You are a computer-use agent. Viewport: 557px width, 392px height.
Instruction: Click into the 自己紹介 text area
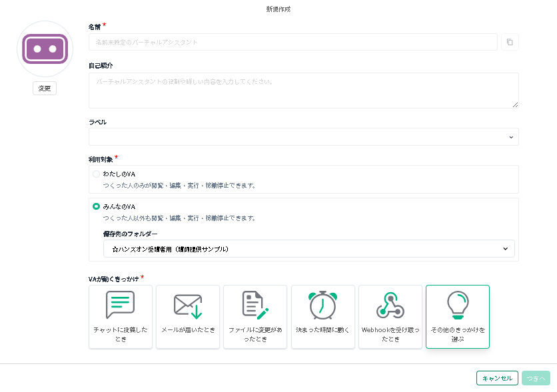[x=303, y=90]
